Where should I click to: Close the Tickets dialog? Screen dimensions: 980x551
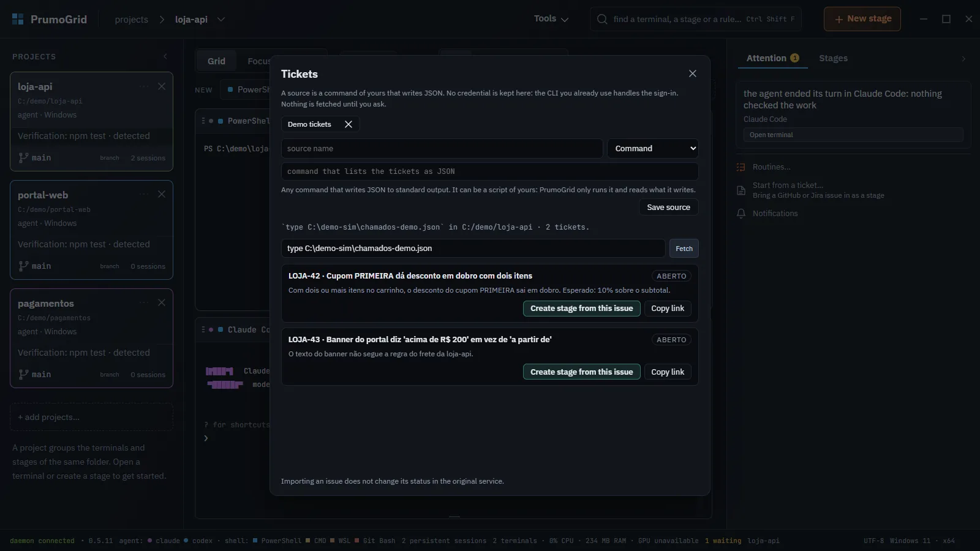tap(693, 73)
